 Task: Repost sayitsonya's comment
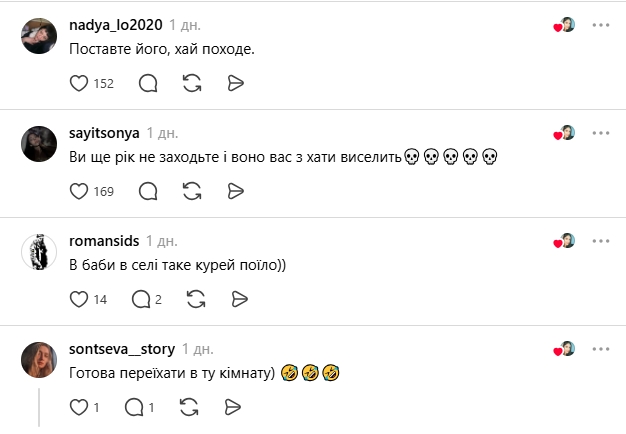tap(192, 191)
